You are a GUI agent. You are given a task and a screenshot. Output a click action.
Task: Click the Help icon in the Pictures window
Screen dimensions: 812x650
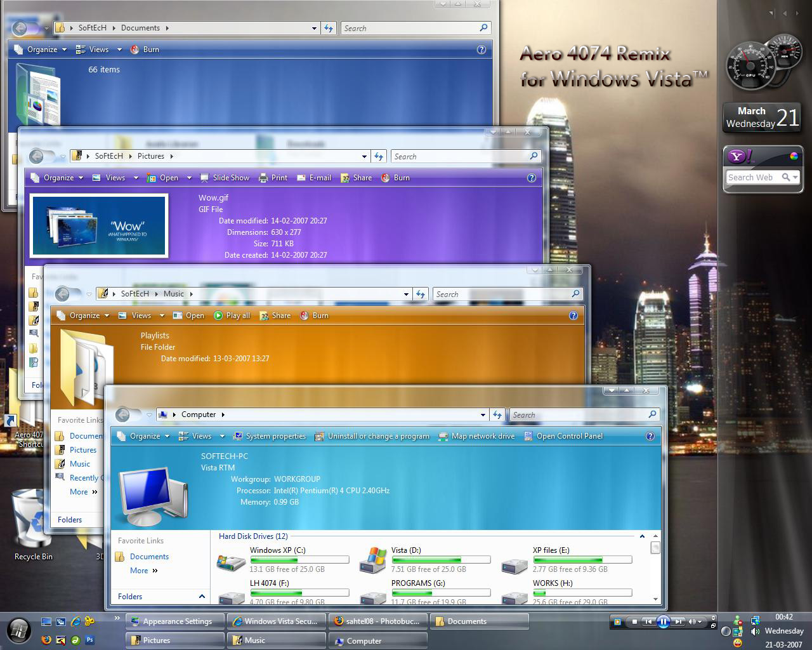coord(532,178)
